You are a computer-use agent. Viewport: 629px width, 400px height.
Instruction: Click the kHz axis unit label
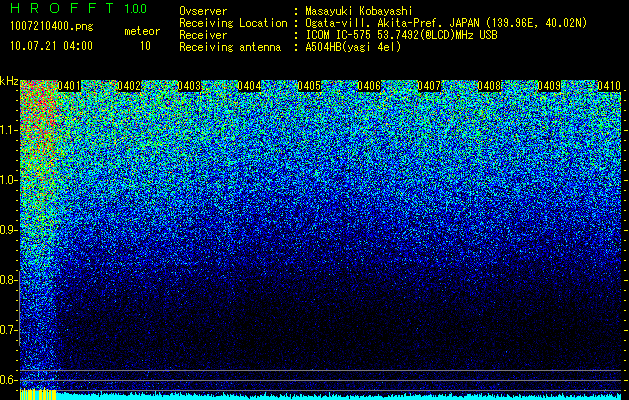[9, 81]
